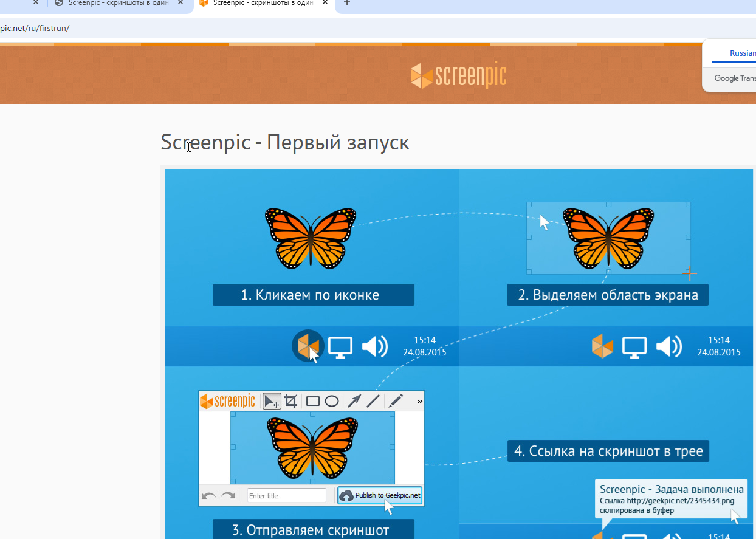Click speaker icon below Выделяем область экрана label

668,347
